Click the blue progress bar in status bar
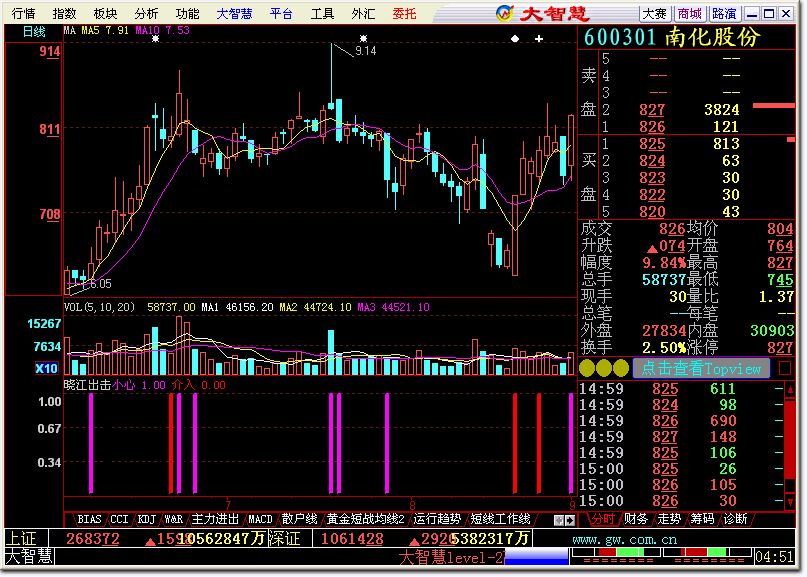 click(x=536, y=557)
